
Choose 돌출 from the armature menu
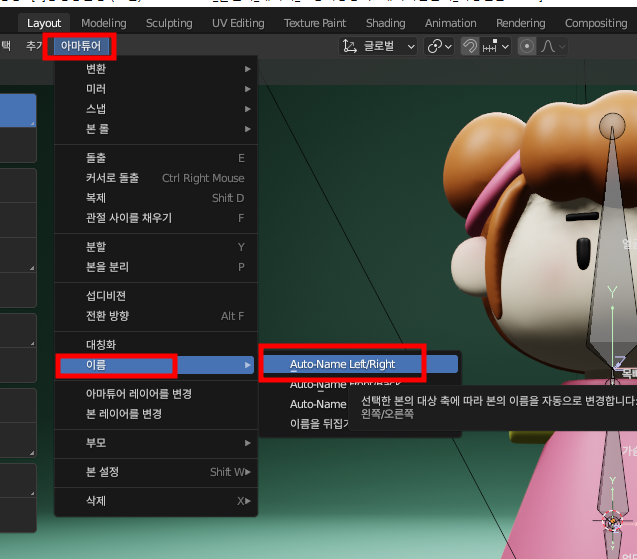coord(156,158)
